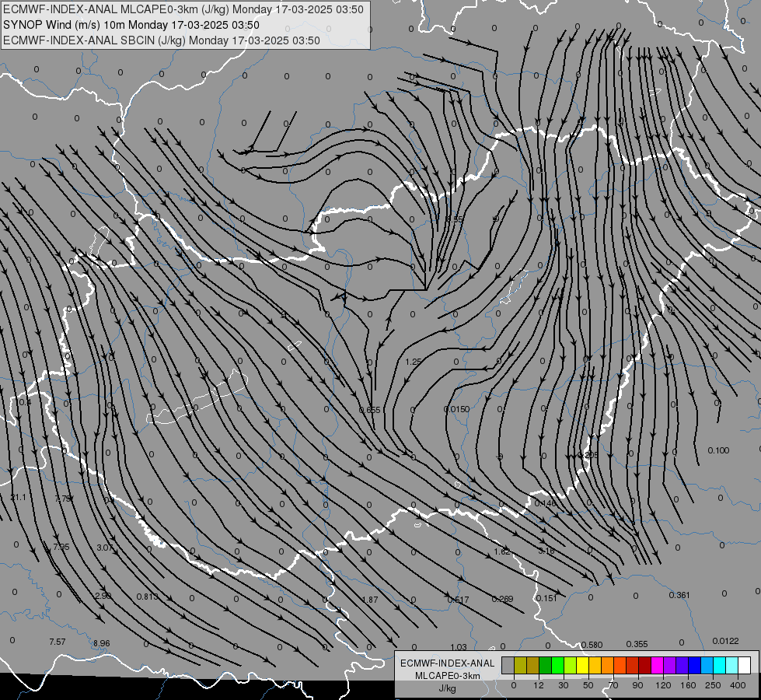Click the map value 7.79

(x=63, y=499)
